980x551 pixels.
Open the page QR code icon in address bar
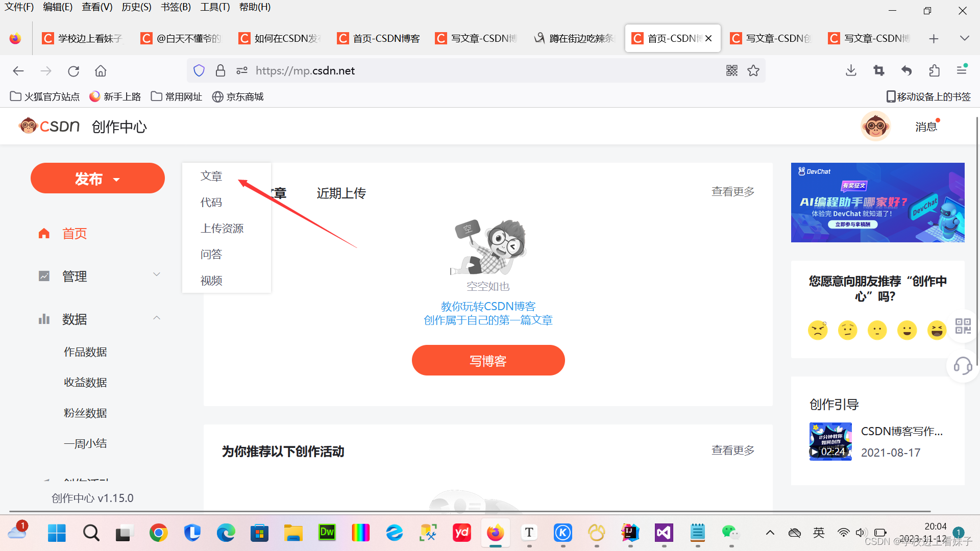[732, 71]
